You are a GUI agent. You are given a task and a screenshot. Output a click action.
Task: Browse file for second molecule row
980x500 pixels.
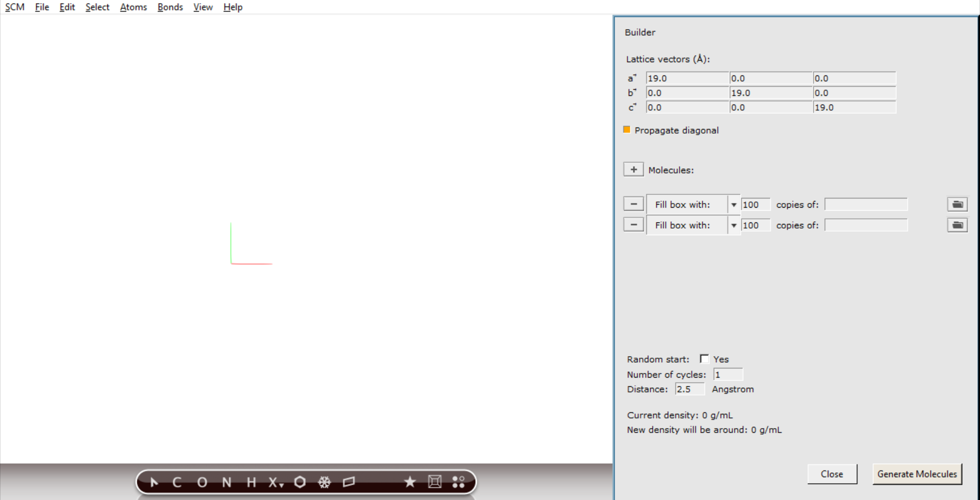tap(958, 224)
